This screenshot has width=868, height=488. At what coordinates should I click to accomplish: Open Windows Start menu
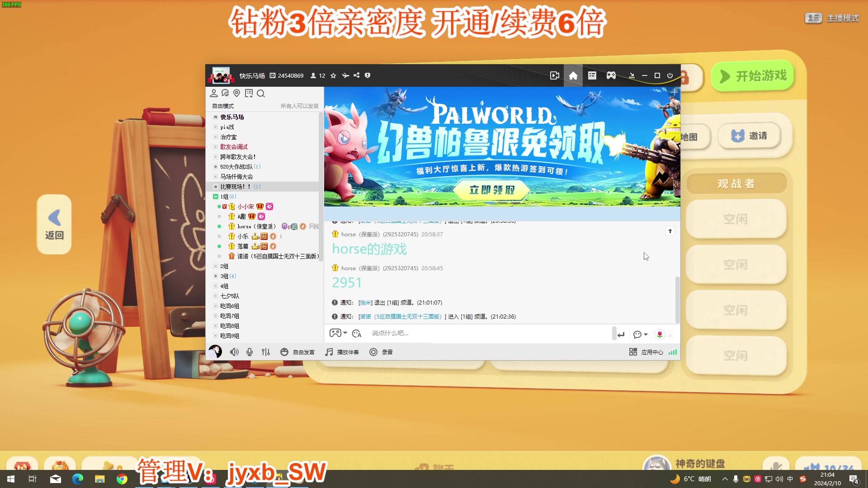pyautogui.click(x=11, y=479)
